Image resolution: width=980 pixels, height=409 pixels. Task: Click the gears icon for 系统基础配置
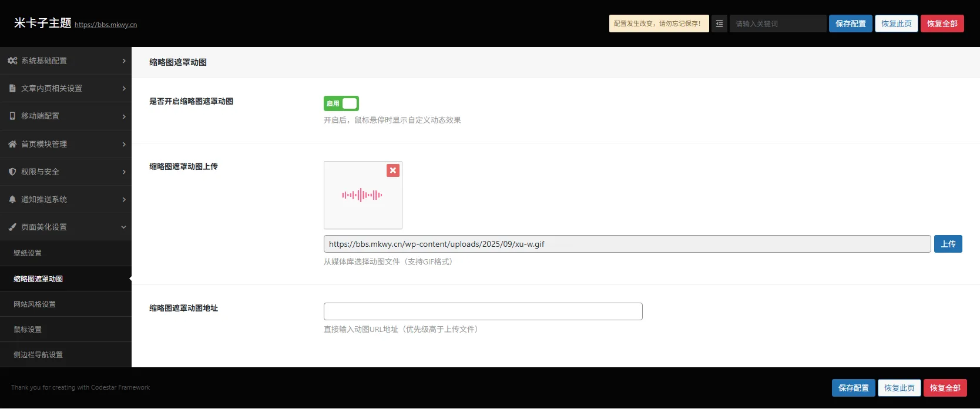tap(12, 61)
